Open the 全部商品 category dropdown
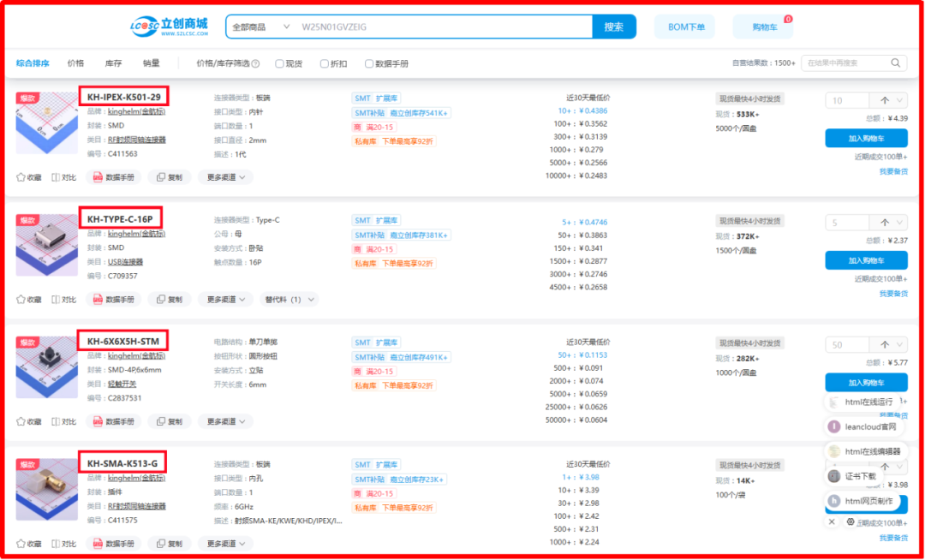Image resolution: width=925 pixels, height=560 pixels. pyautogui.click(x=261, y=27)
